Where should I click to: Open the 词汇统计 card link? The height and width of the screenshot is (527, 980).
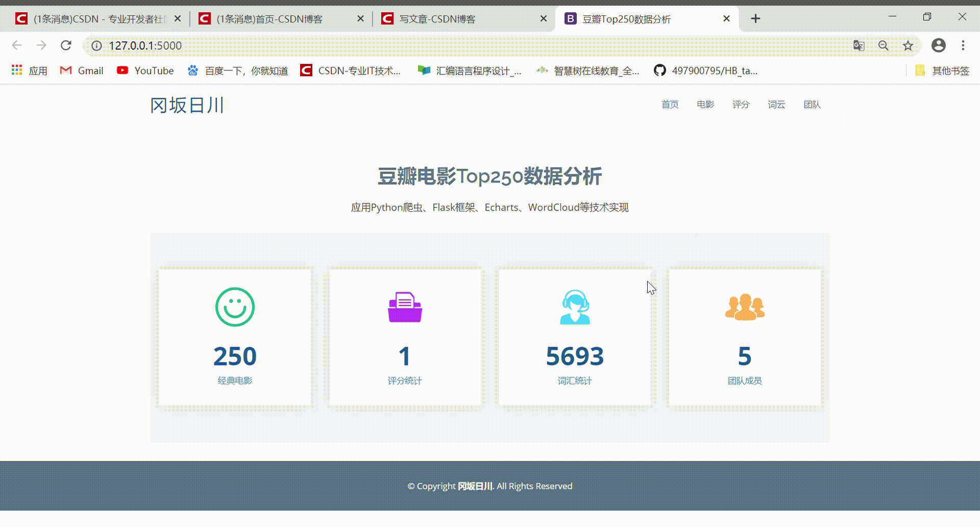(575, 380)
